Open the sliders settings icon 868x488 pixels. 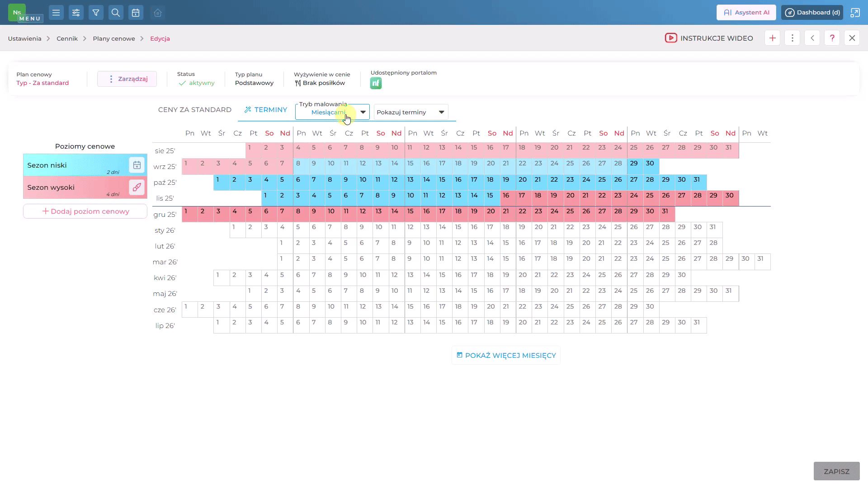pyautogui.click(x=76, y=13)
